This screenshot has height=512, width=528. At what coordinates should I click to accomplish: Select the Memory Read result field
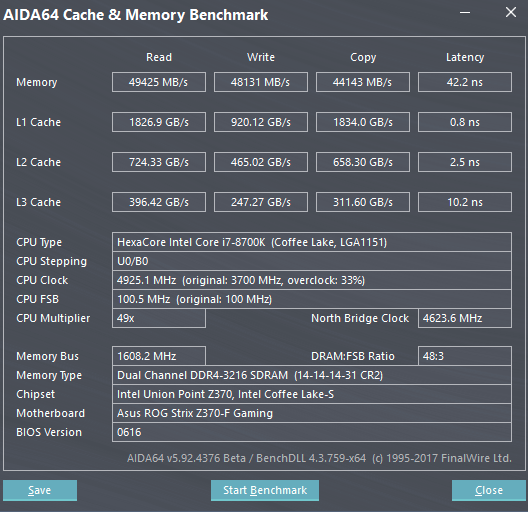coord(159,82)
